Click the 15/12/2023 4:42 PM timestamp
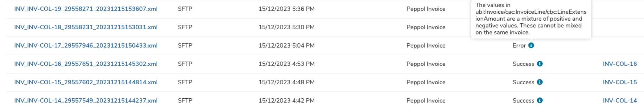This screenshot has height=110, width=644. click(286, 101)
